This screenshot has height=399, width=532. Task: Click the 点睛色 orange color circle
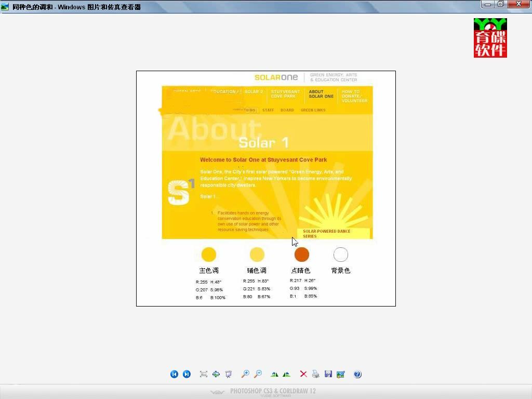point(302,255)
